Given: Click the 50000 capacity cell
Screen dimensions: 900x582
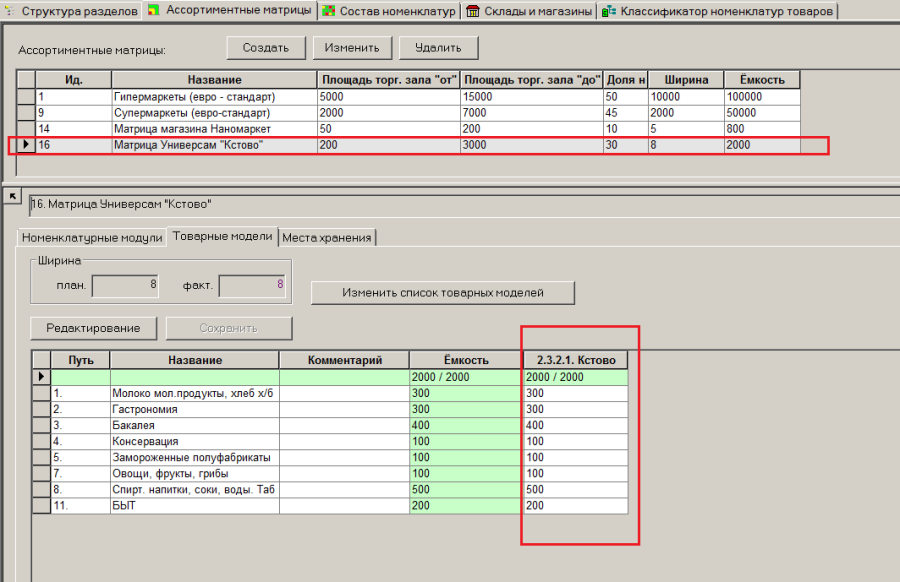Looking at the screenshot, I should point(762,112).
